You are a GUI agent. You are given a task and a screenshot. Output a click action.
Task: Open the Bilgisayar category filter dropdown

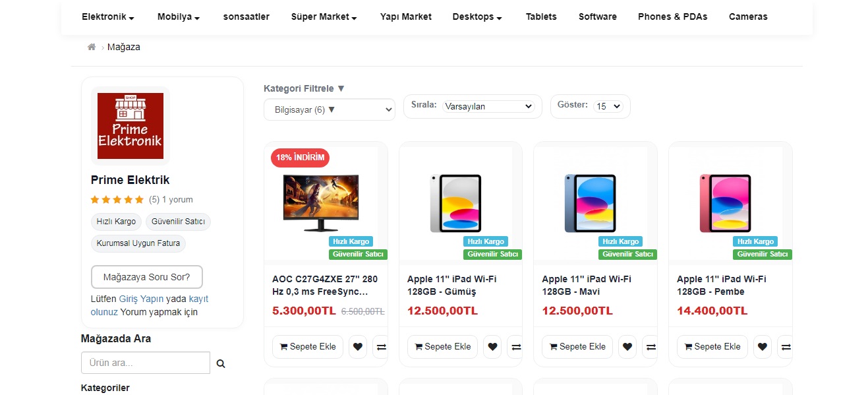[x=330, y=110]
